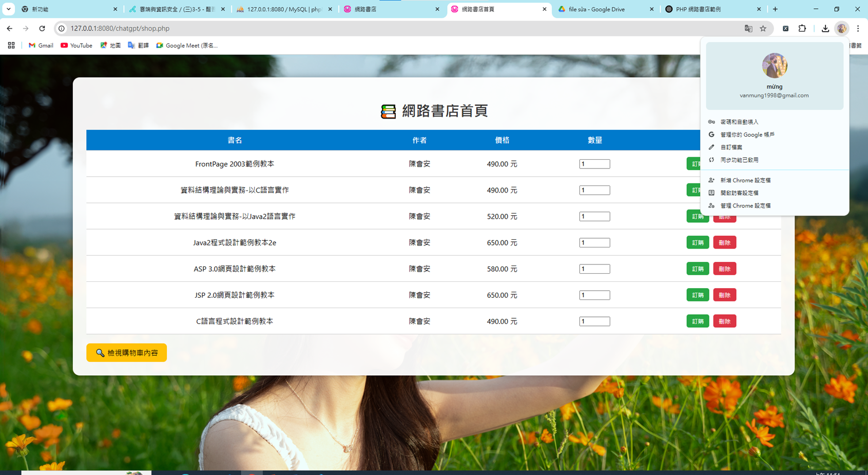The width and height of the screenshot is (868, 475).
Task: Choose add new Chrome profile entry
Action: click(745, 180)
